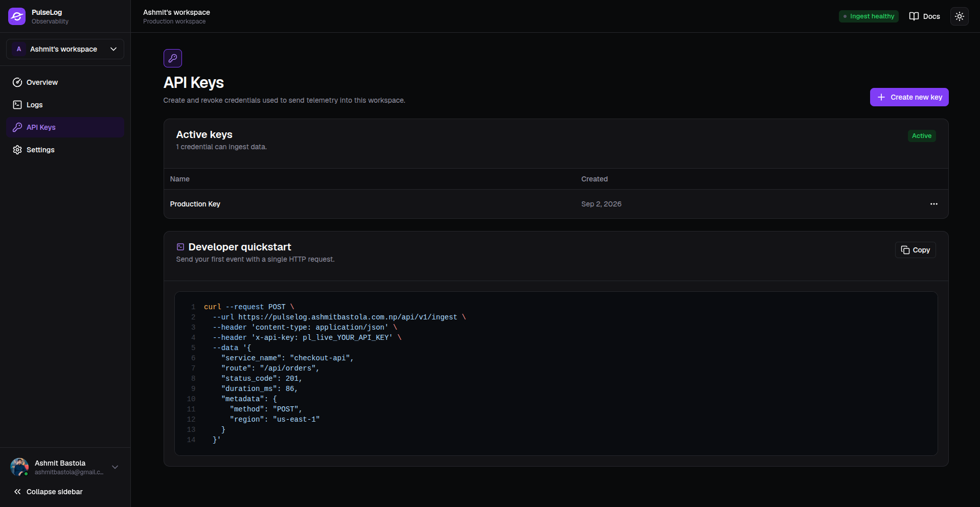Click the ashmitbastola@gmail email text

pos(69,472)
